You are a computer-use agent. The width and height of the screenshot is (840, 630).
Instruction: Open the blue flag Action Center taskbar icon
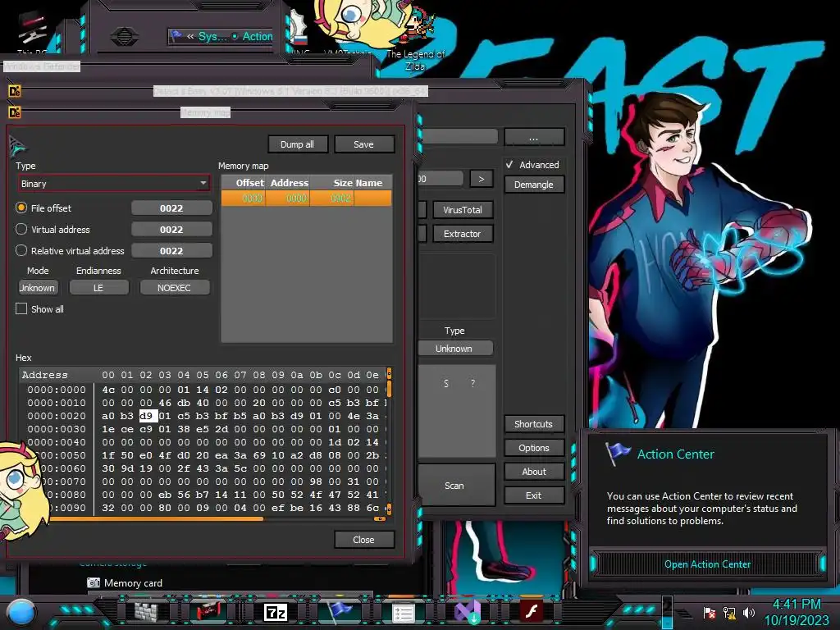[339, 612]
